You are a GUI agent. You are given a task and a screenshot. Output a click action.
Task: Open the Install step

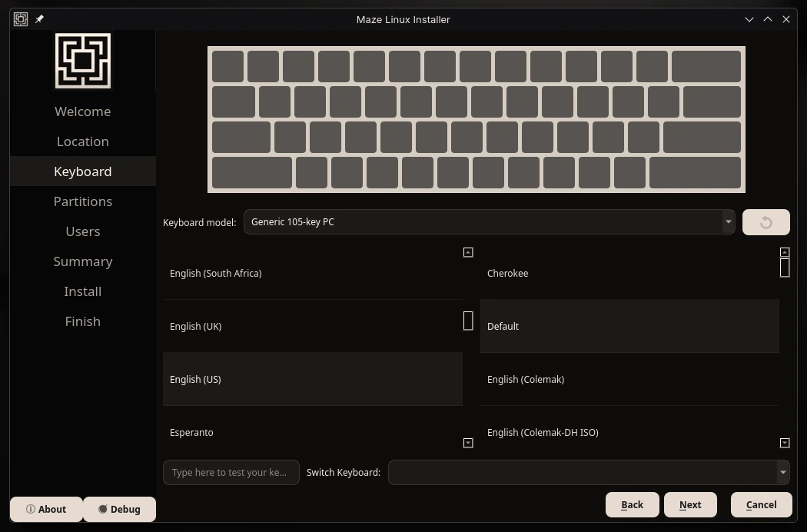[83, 291]
